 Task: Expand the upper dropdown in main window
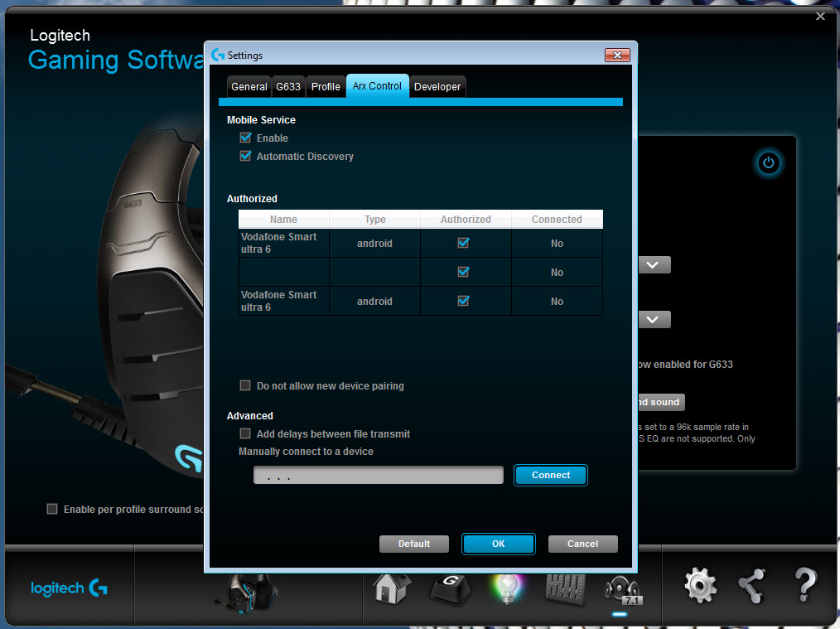pos(654,264)
